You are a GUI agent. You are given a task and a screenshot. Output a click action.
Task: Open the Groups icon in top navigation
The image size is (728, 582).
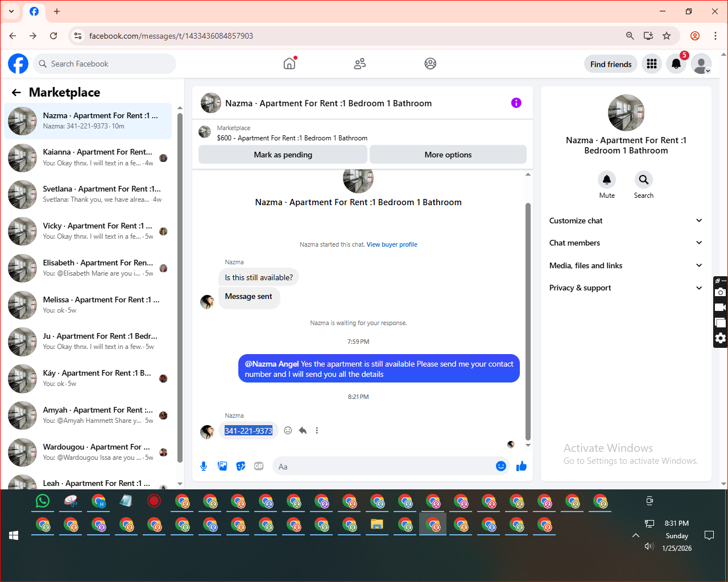pos(431,64)
